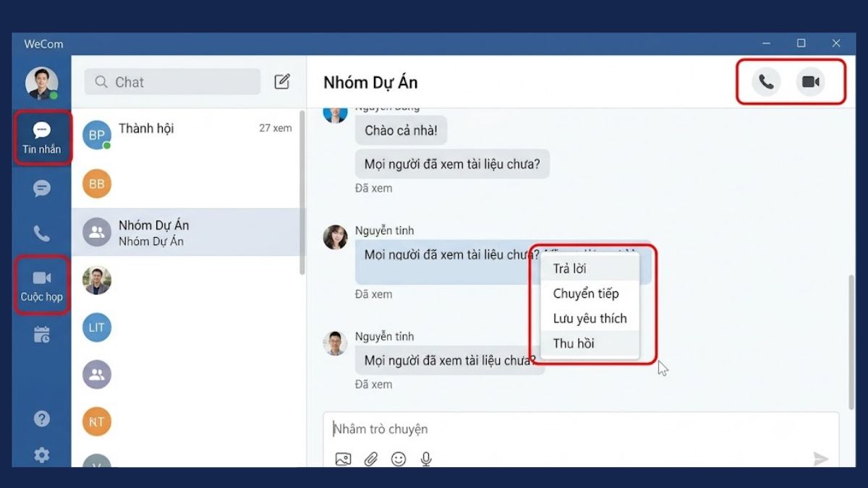Click the chat messages scrollbar
This screenshot has height=488, width=868.
pos(851,342)
